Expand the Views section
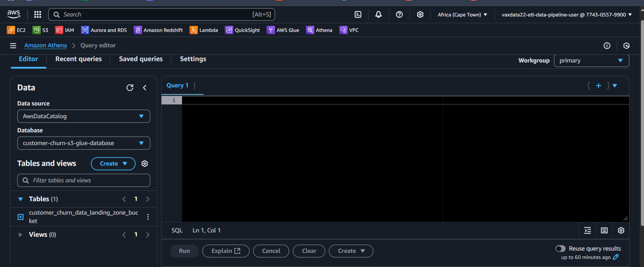644x267 pixels. tap(21, 235)
